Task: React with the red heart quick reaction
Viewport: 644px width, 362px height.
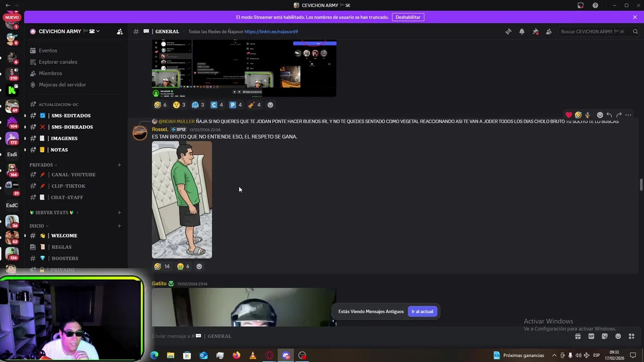Action: pyautogui.click(x=569, y=115)
